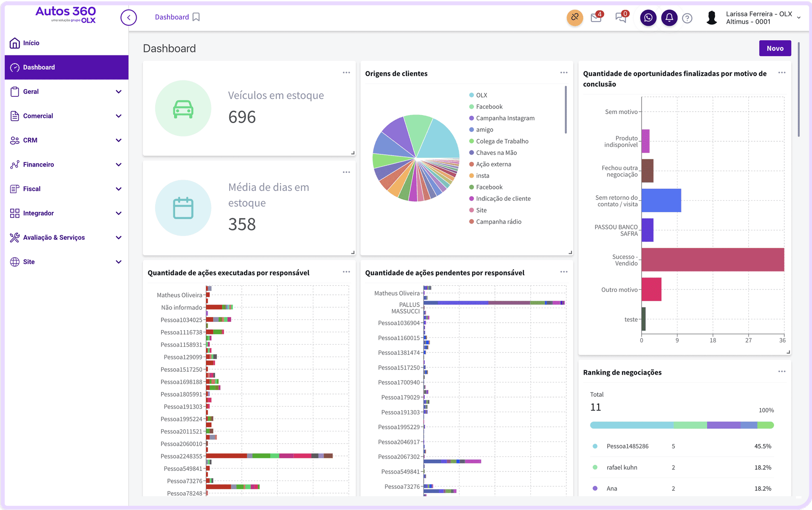This screenshot has height=510, width=812.
Task: Toggle Campanha Instagram in the legend
Action: coord(505,118)
